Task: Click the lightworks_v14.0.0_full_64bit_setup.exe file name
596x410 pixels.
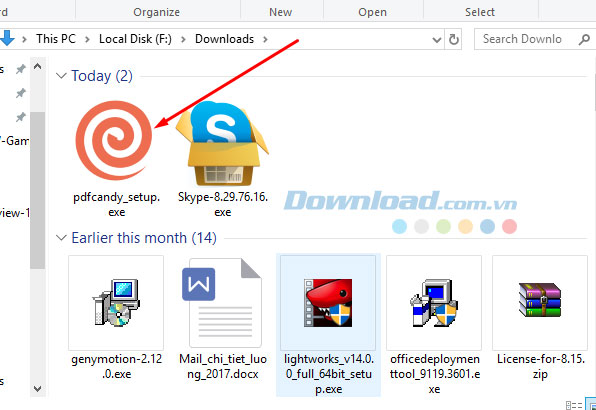Action: (x=329, y=374)
